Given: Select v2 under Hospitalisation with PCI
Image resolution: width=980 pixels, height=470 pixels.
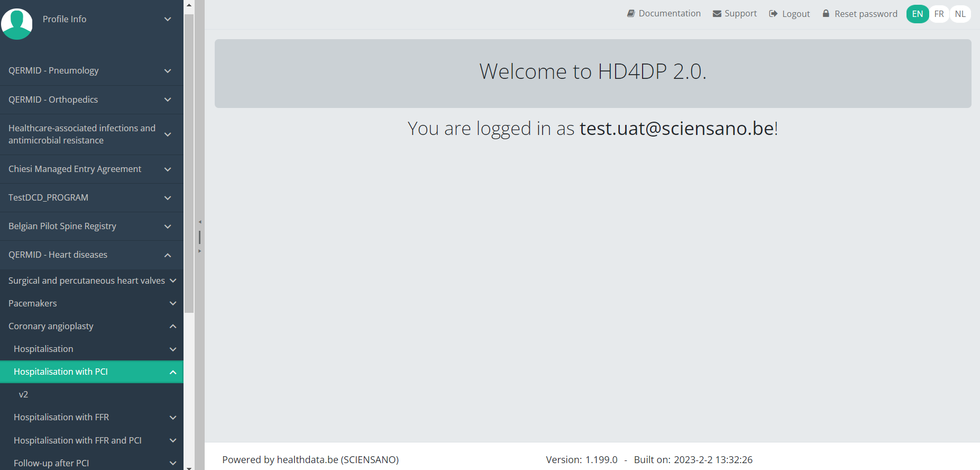Looking at the screenshot, I should point(24,394).
